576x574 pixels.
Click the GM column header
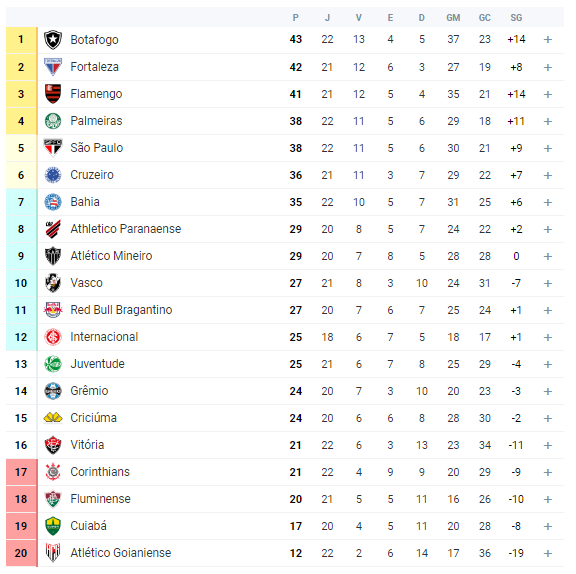tap(453, 18)
